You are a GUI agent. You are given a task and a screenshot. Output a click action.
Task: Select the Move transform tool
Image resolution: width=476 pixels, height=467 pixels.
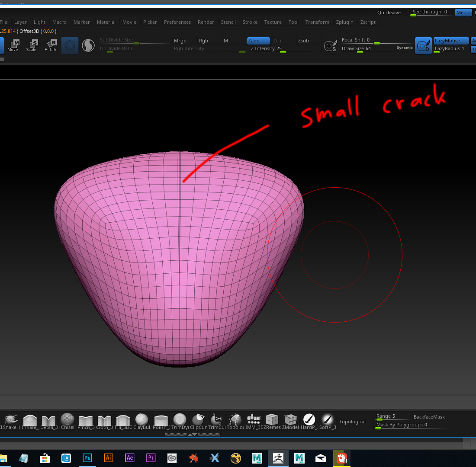click(x=13, y=45)
